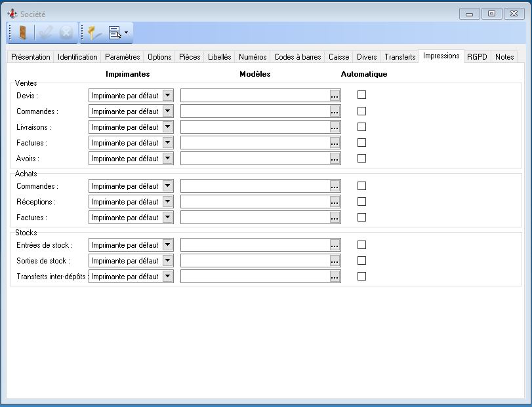Screen dimensions: 532x407
Task: Toggle automatic printing for Réceptions
Action: (x=361, y=202)
